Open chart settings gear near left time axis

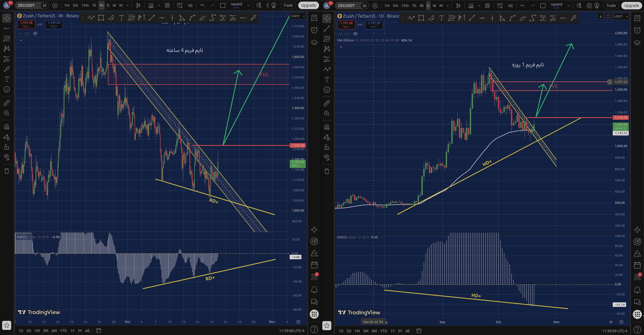pos(298,322)
